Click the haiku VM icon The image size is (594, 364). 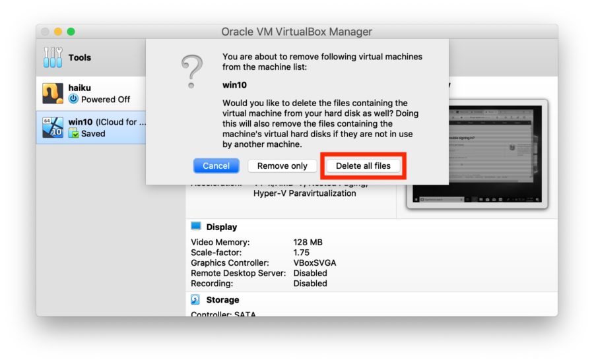[53, 93]
